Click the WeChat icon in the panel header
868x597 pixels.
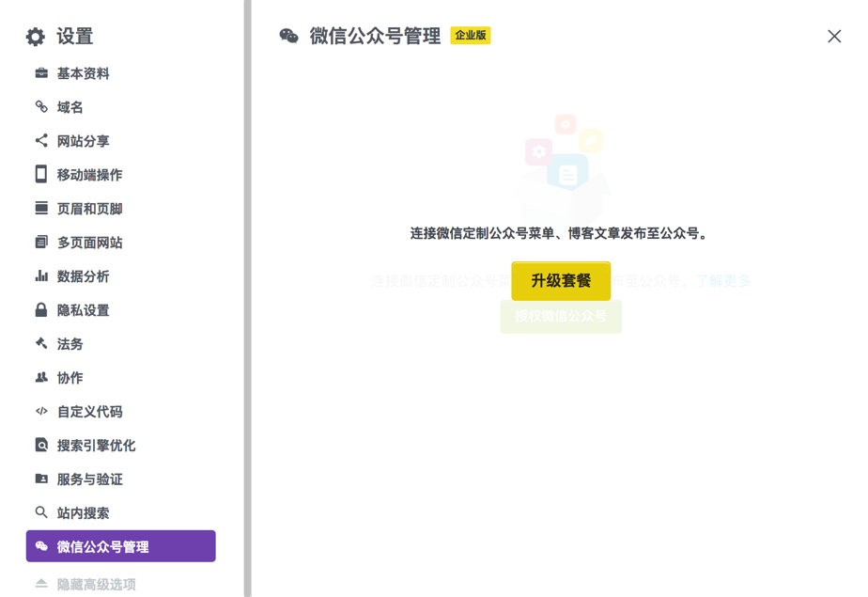click(289, 36)
